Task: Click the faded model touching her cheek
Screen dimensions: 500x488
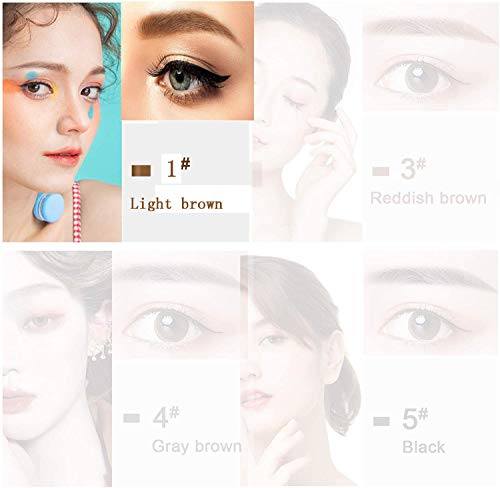Action: (307, 122)
